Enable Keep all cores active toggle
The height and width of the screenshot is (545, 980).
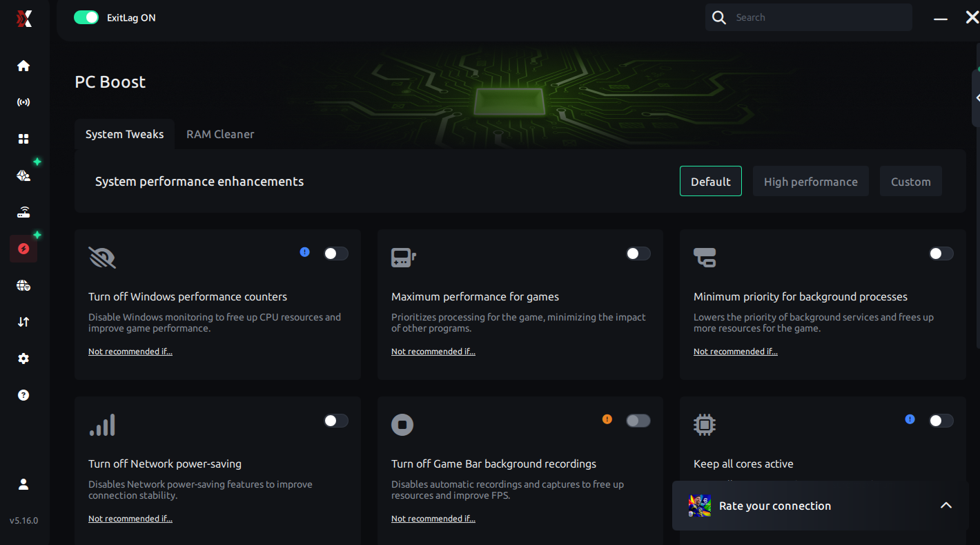941,421
